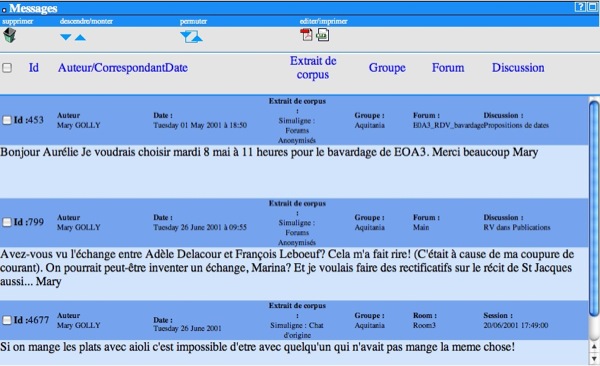Toggle the select-all checkbox in header row
Screen dimensions: 600x366
[7, 68]
